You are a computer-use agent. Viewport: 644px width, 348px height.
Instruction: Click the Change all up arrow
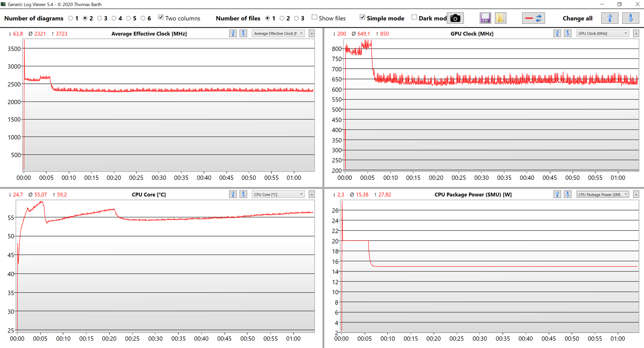610,18
